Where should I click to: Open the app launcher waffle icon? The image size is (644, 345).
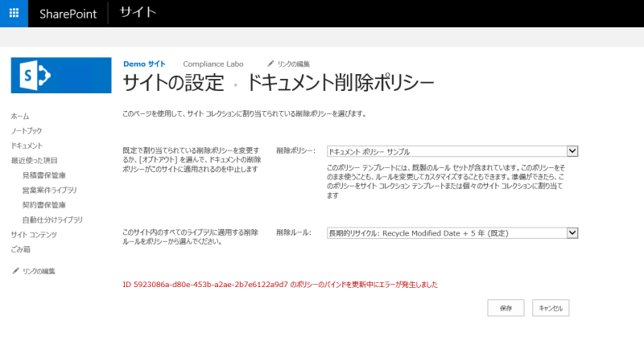[x=14, y=13]
